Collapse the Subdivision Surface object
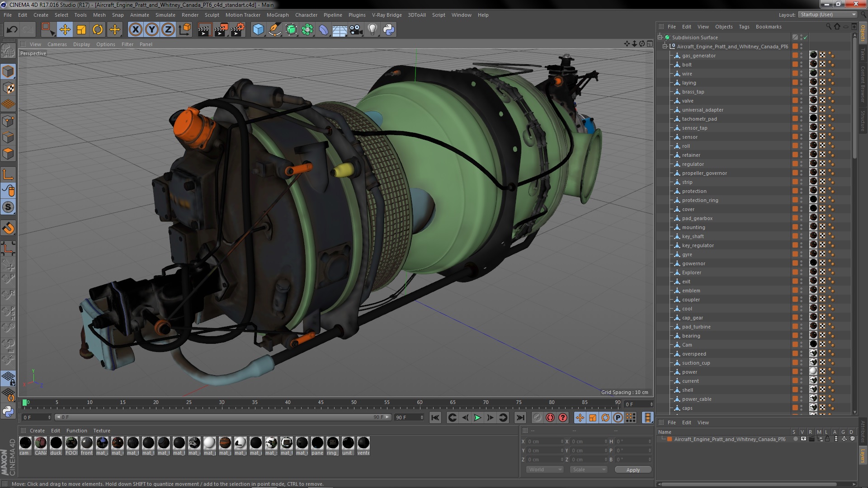Image resolution: width=868 pixels, height=488 pixels. coord(660,37)
